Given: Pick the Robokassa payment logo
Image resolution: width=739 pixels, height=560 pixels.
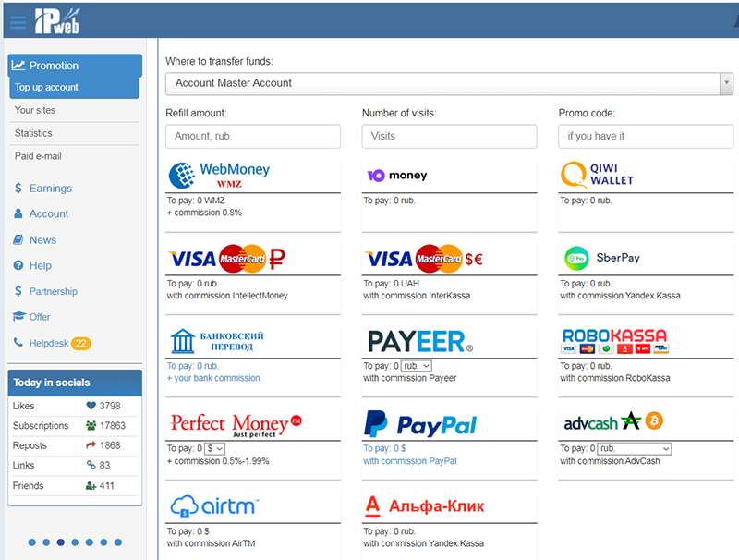Looking at the screenshot, I should 613,341.
